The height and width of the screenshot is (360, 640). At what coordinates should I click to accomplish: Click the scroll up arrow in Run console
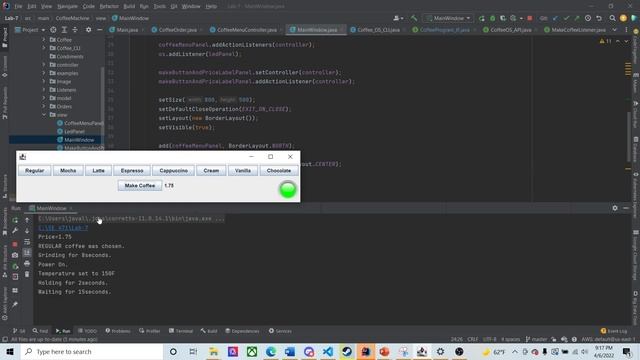pyautogui.click(x=27, y=220)
